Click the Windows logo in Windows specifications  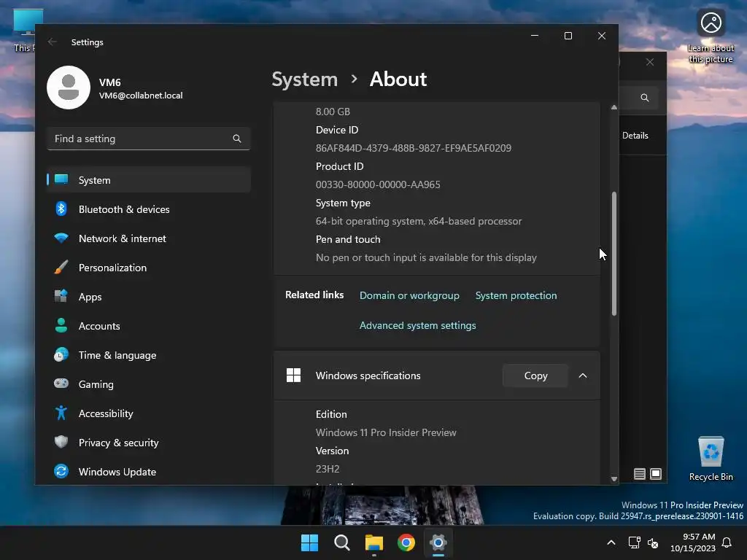coord(293,376)
